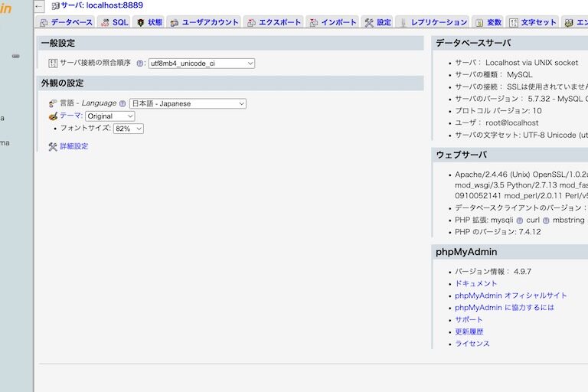Click the サーバ: localhost:8889 breadcrumb link
The width and height of the screenshot is (588, 392).
[102, 5]
